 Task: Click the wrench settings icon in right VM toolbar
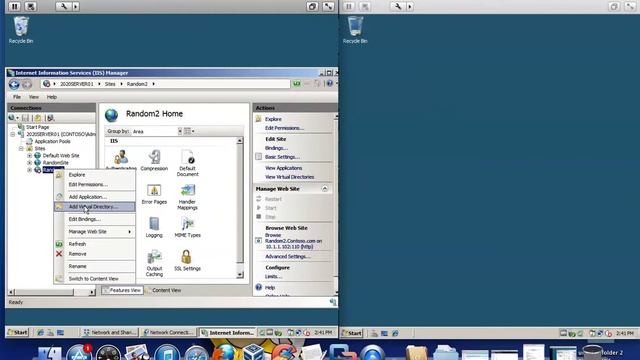coord(398,6)
